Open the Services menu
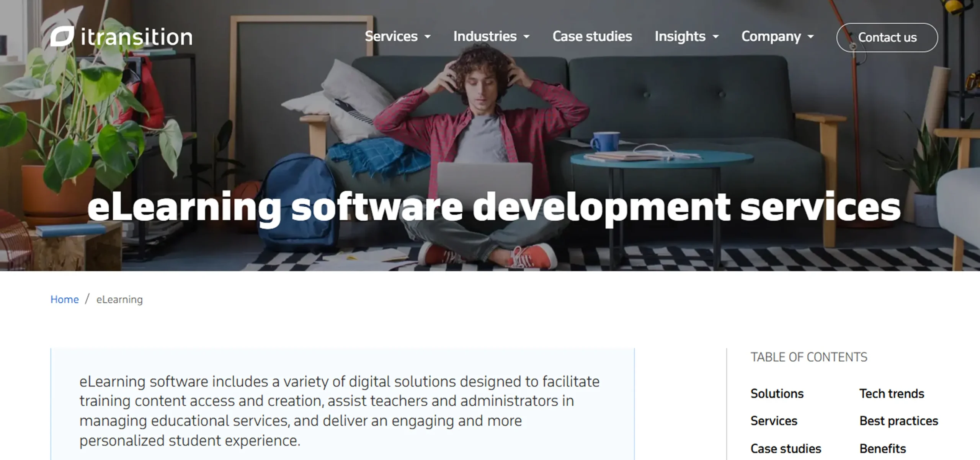 coord(391,36)
